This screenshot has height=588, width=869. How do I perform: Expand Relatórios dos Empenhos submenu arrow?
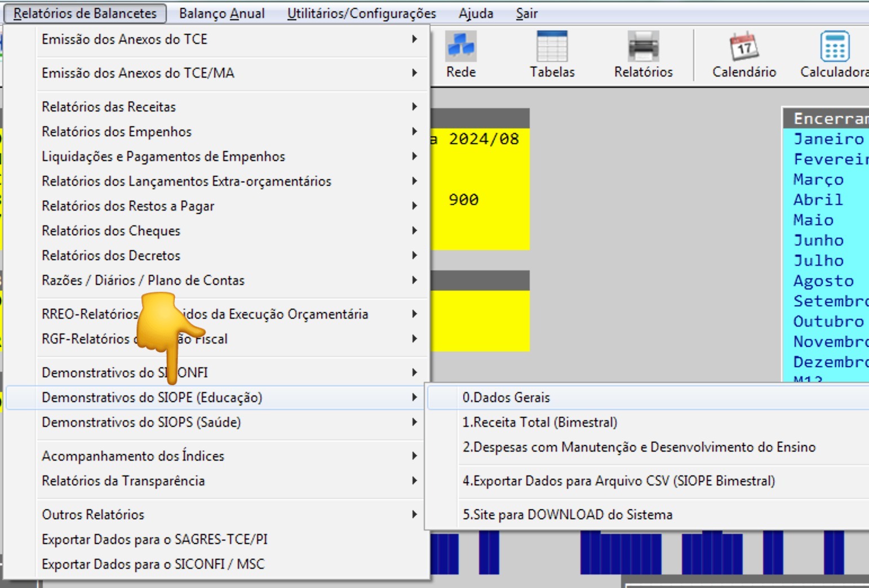pos(414,131)
